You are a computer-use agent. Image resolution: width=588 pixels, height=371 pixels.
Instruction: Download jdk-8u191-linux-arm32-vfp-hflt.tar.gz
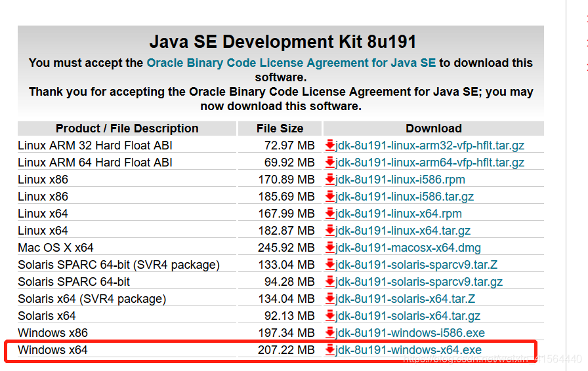pos(430,146)
